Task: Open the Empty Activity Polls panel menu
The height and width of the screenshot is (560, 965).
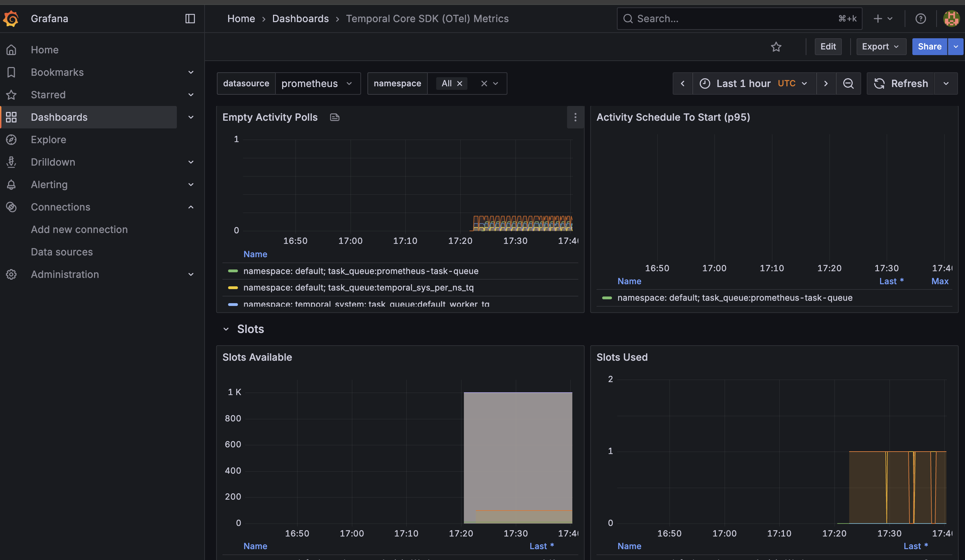Action: (x=575, y=118)
